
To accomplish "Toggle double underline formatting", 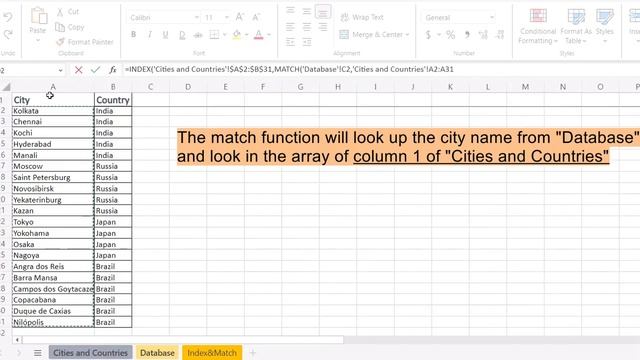I will [182, 35].
